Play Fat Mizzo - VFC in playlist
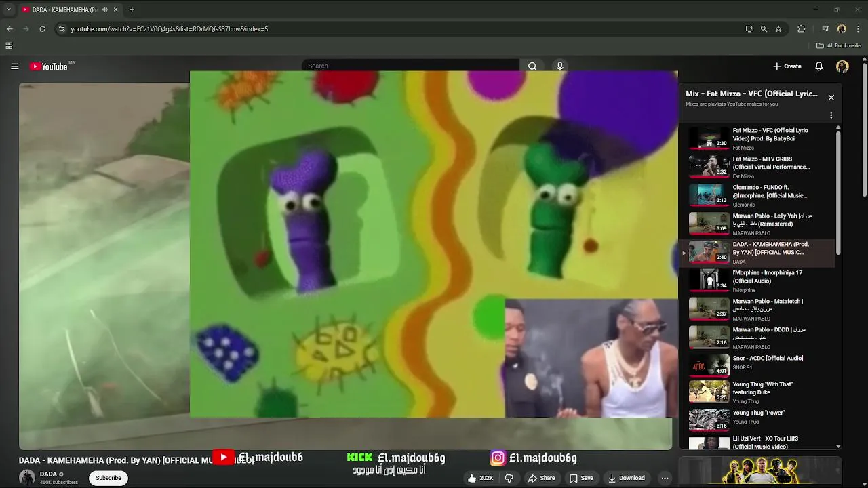The width and height of the screenshot is (868, 488). (x=758, y=138)
